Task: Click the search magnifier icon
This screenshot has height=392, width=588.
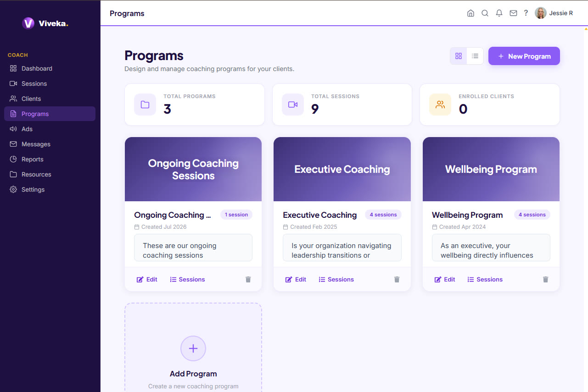Action: point(485,13)
